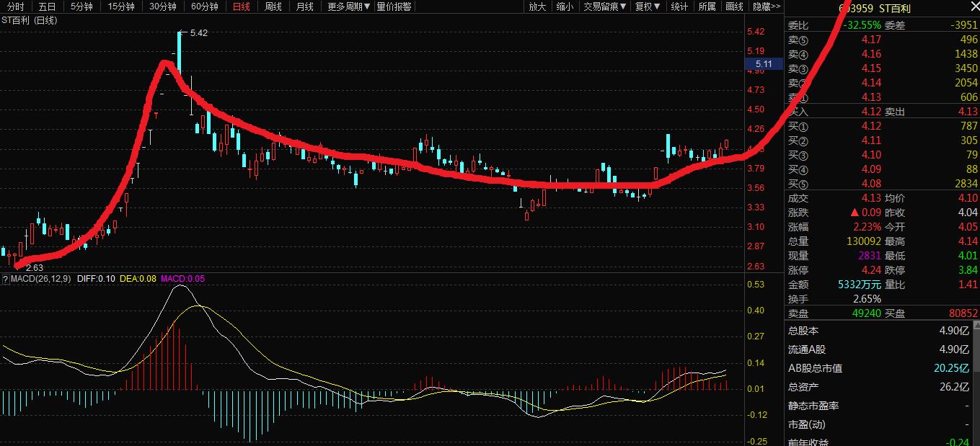
Task: Click the 卖盘 value 49240
Action: pyautogui.click(x=867, y=313)
